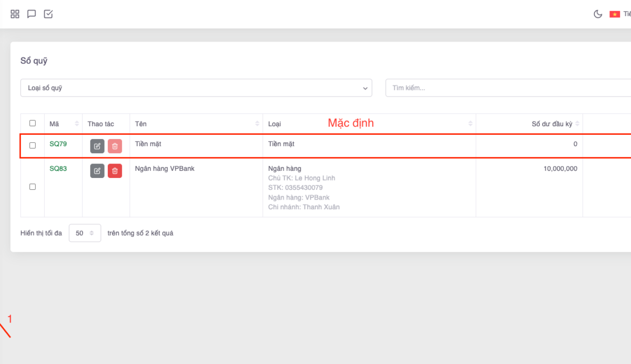Open the apps grid menu icon
Image resolution: width=631 pixels, height=364 pixels.
click(x=15, y=14)
